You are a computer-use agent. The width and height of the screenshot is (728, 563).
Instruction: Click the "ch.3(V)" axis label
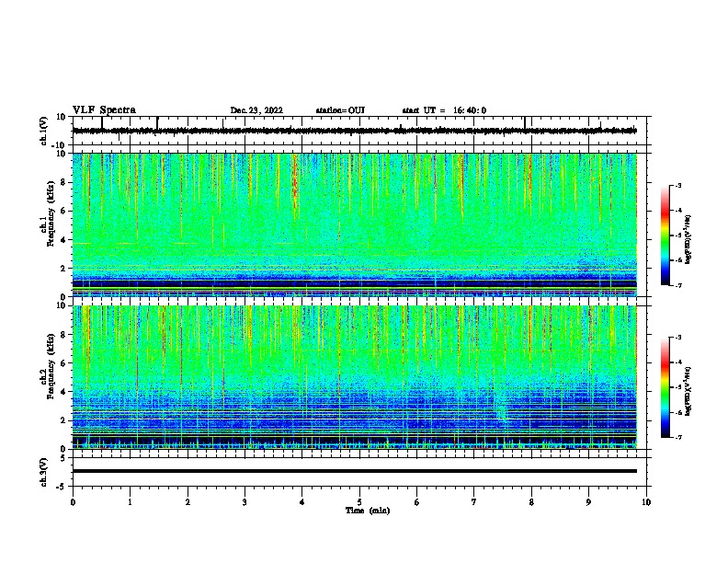click(44, 472)
